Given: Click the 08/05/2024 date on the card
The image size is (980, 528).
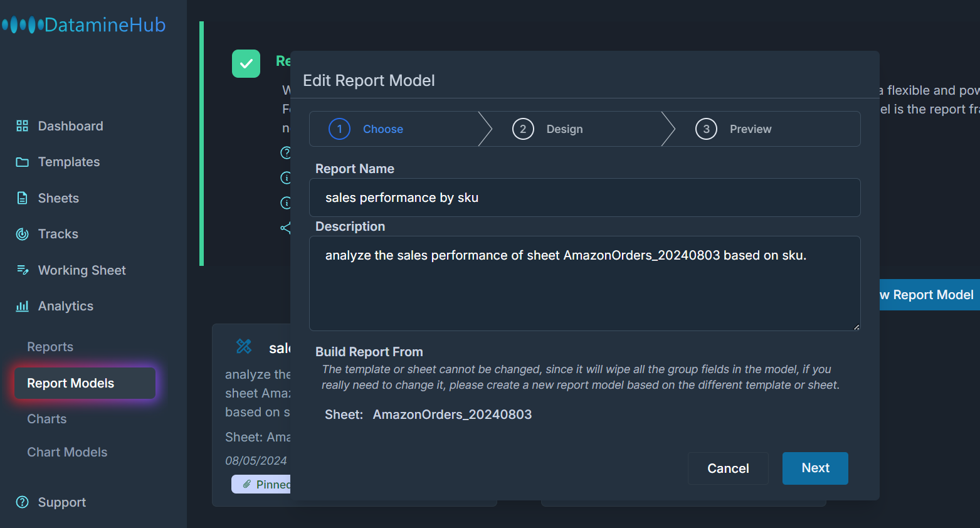Looking at the screenshot, I should (x=256, y=461).
